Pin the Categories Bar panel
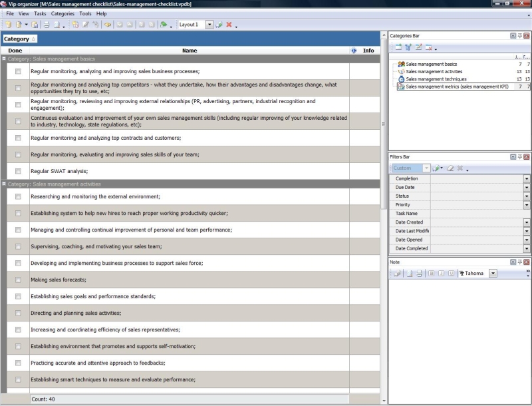This screenshot has height=406, width=532. click(519, 36)
